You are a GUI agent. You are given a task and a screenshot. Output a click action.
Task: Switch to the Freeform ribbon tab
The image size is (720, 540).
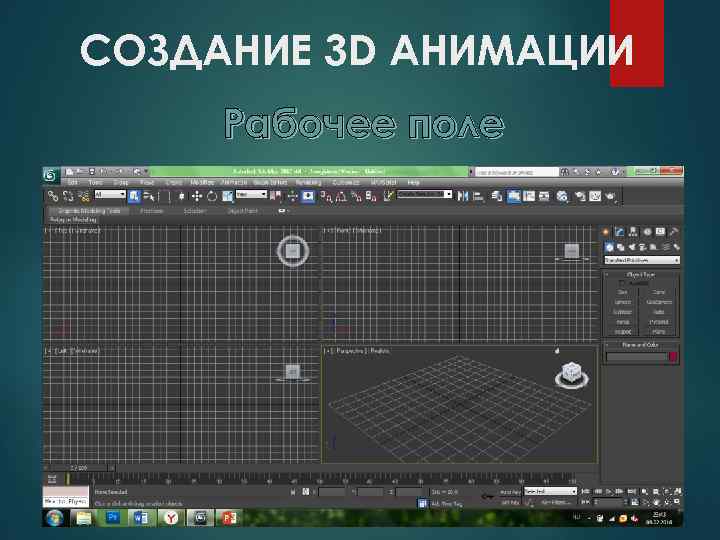[152, 211]
